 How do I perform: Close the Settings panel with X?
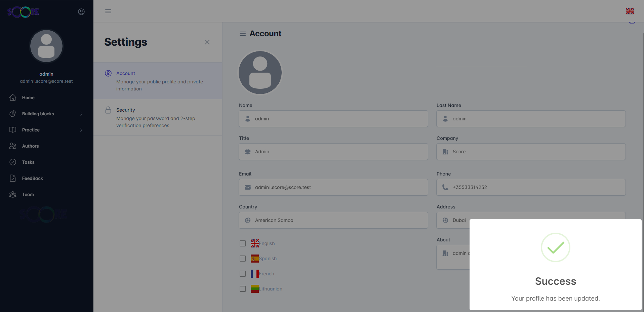pyautogui.click(x=207, y=42)
